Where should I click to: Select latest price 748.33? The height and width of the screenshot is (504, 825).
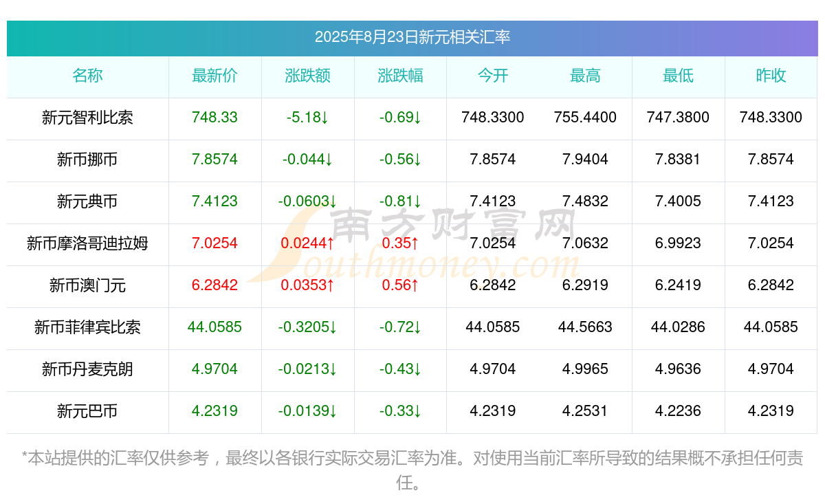tap(214, 118)
